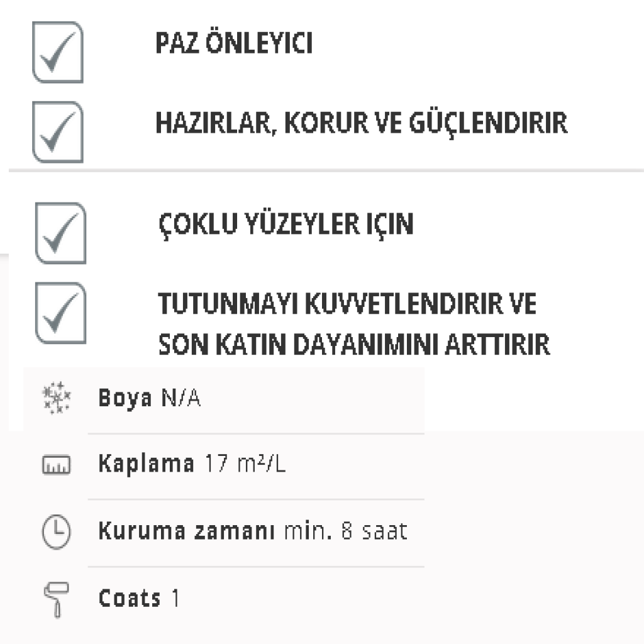Click the Kaplama 17 m²/L row
The image size is (644, 644).
coord(224,466)
